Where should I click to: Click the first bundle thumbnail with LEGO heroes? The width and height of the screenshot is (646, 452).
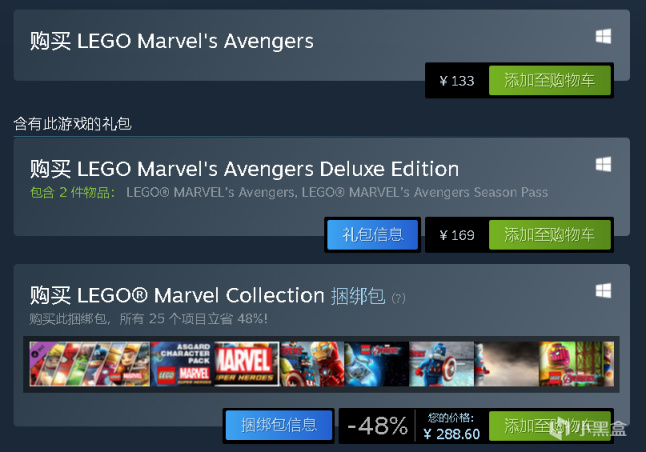pos(89,365)
